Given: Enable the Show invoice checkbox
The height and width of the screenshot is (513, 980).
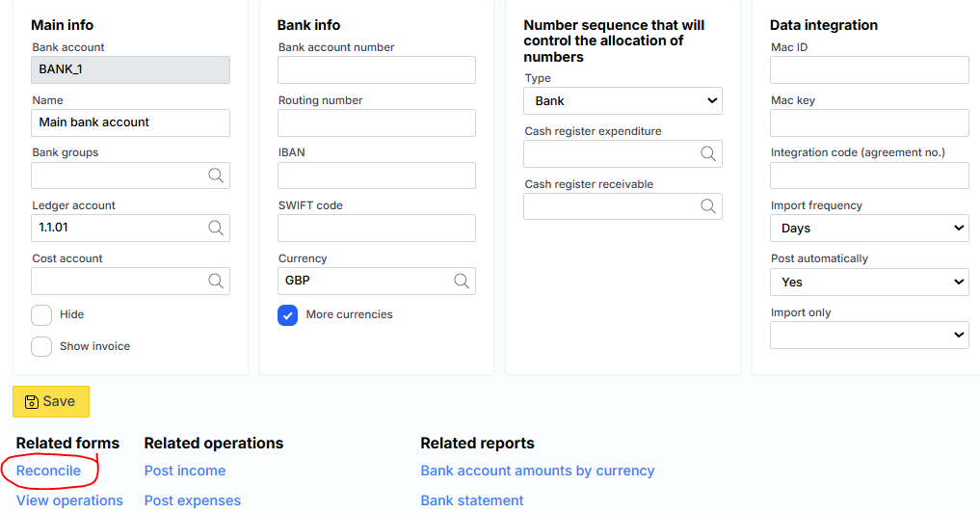Looking at the screenshot, I should [41, 346].
